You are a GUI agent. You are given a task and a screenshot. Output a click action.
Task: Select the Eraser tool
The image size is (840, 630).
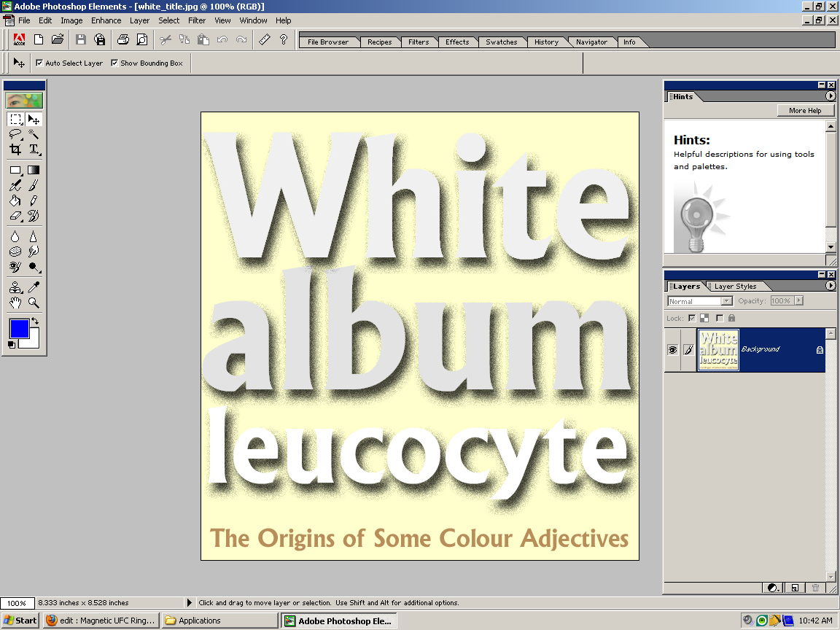[15, 216]
